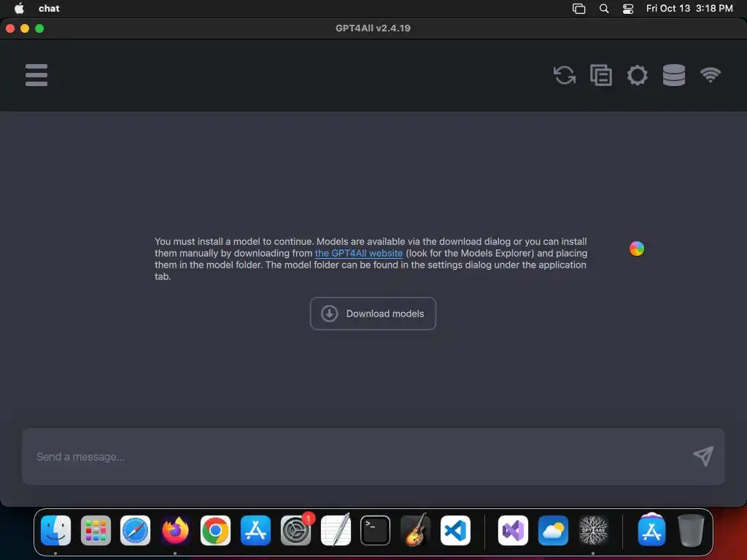Open the hamburger menu drawer
Screen dimensions: 747x560
click(x=36, y=75)
